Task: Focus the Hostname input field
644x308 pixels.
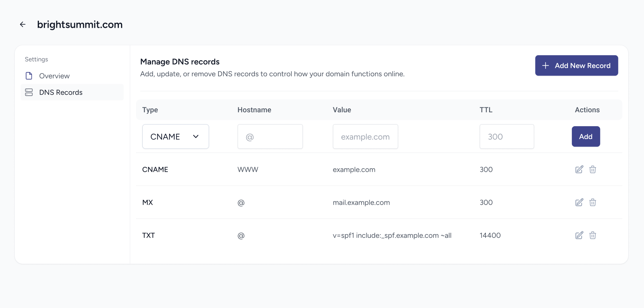Action: point(270,137)
